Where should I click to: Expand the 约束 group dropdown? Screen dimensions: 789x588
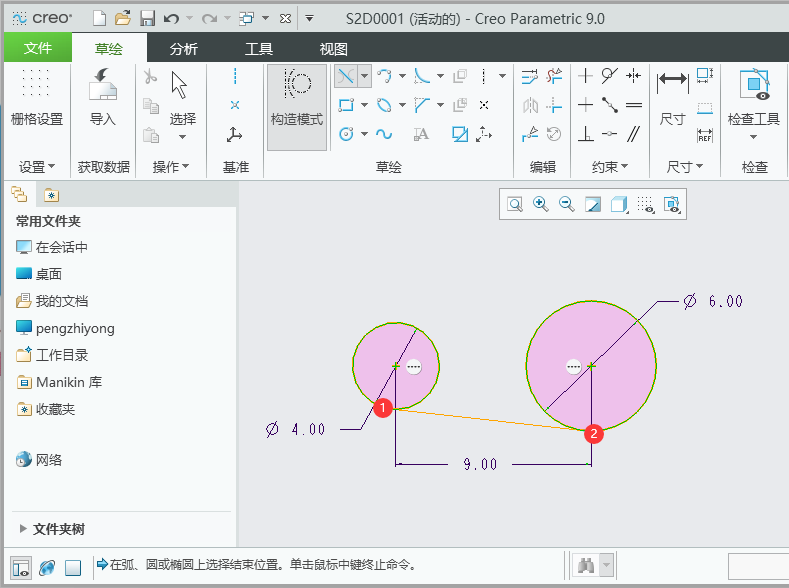coord(610,166)
